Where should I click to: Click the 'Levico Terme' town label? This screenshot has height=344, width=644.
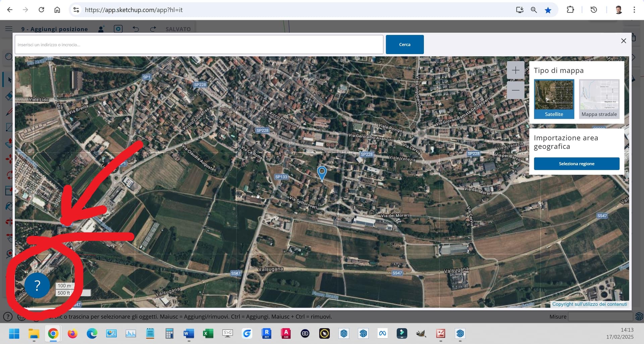coord(234,110)
